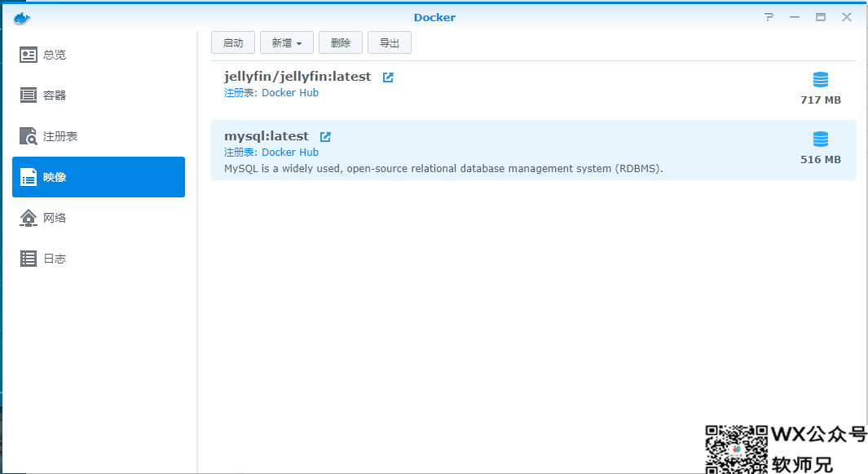Switch to the 网络 network section

[x=99, y=218]
